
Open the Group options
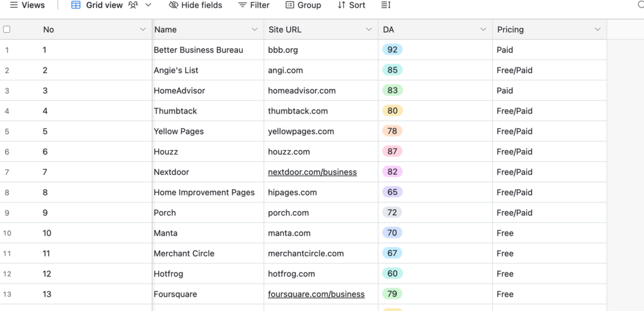pos(303,5)
